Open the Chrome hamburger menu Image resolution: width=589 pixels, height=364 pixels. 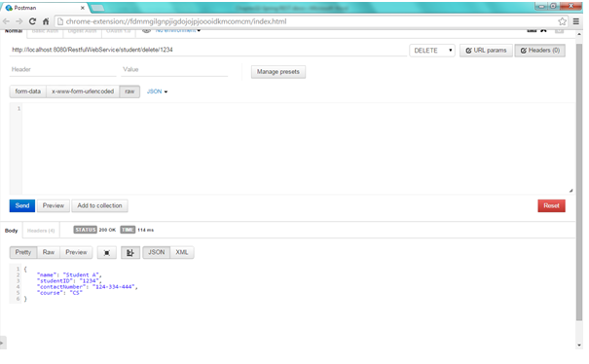click(x=575, y=21)
